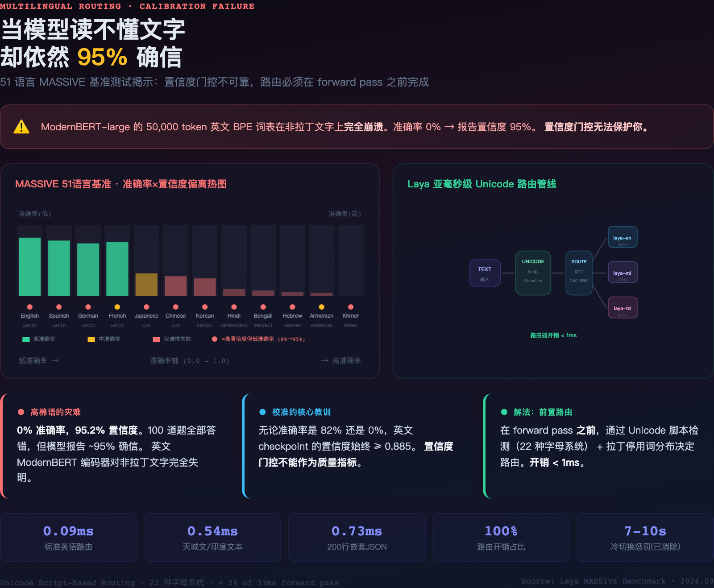Click the Japanese yellow accuracy bar

coord(146,285)
